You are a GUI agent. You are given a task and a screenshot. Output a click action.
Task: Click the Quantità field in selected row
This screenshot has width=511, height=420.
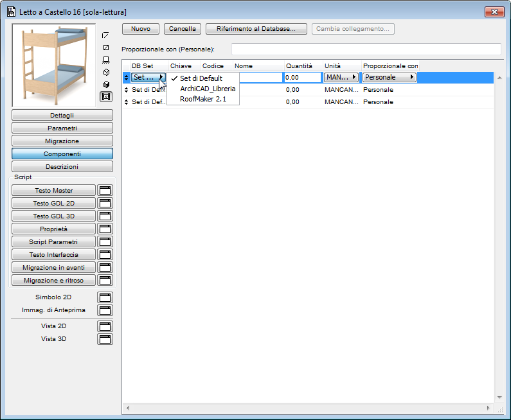tap(303, 78)
